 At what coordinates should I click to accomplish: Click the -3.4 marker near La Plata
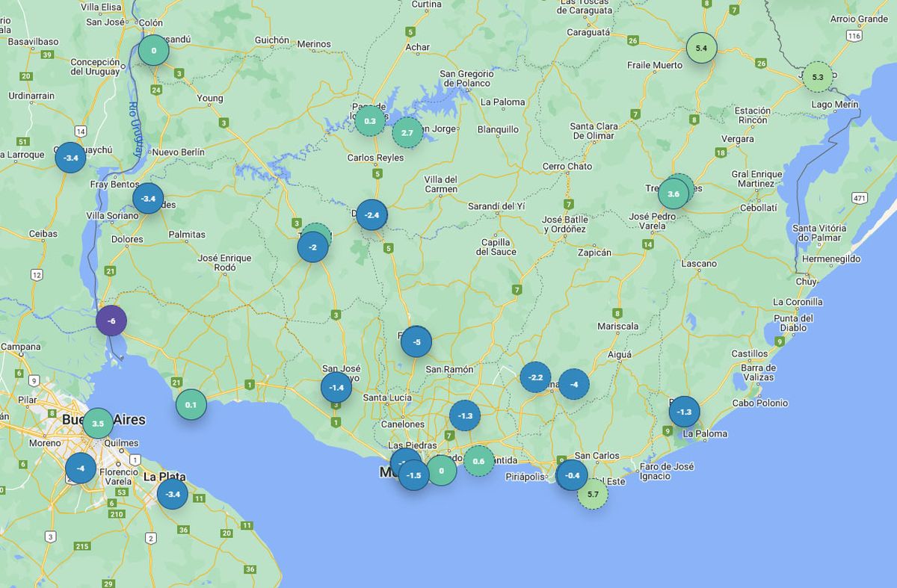[173, 494]
